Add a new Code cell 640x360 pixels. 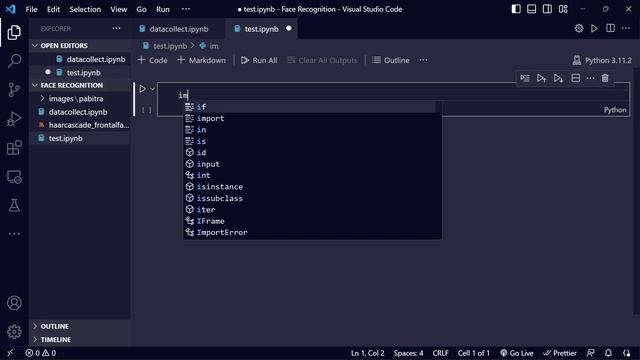click(153, 60)
